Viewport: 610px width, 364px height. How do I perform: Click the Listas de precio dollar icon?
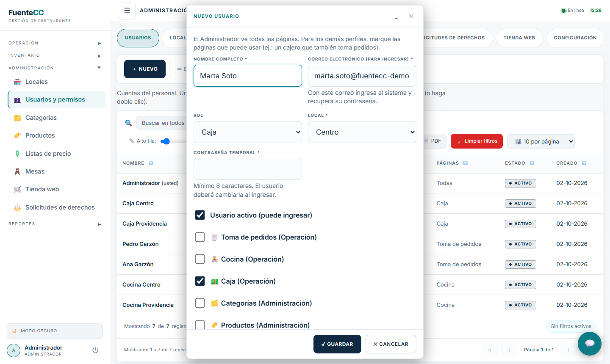(x=17, y=154)
